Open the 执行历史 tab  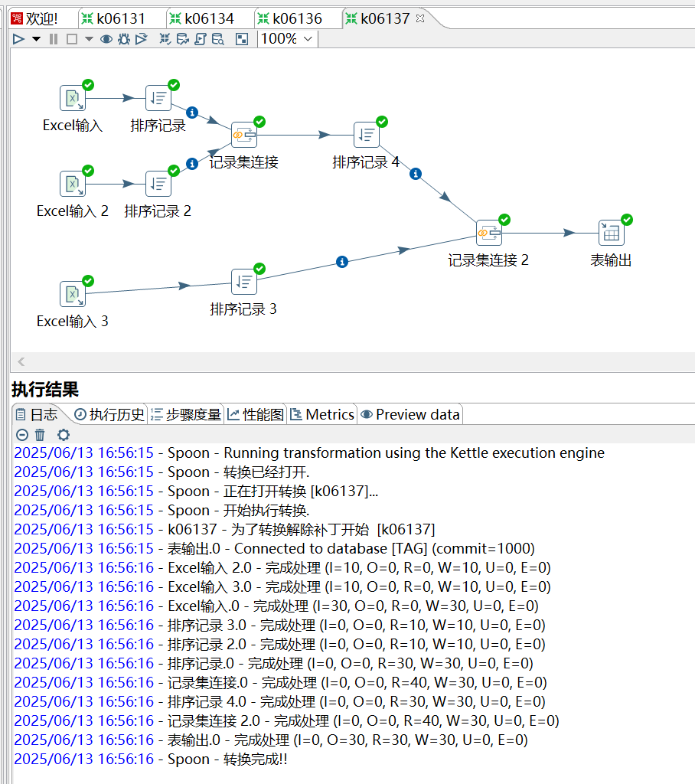click(109, 414)
